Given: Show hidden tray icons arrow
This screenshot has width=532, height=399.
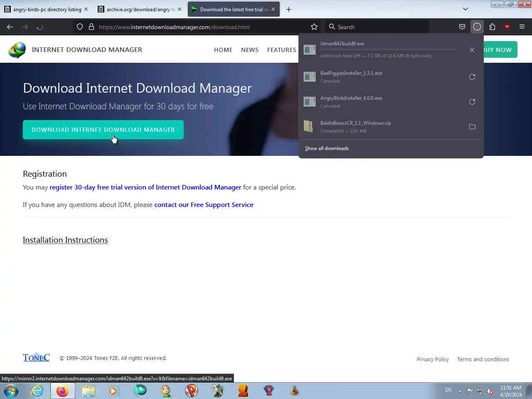Looking at the screenshot, I should (460, 391).
